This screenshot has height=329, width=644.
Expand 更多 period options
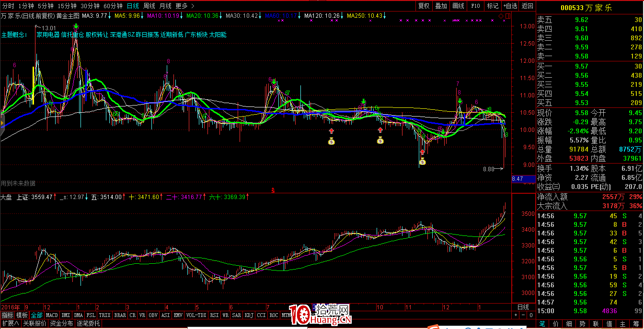click(184, 6)
